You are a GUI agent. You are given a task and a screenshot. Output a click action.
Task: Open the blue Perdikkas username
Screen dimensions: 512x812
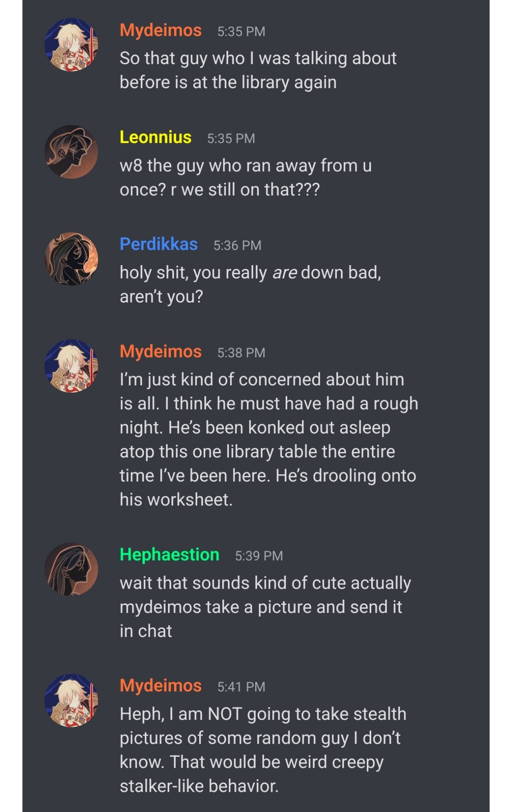pyautogui.click(x=159, y=244)
